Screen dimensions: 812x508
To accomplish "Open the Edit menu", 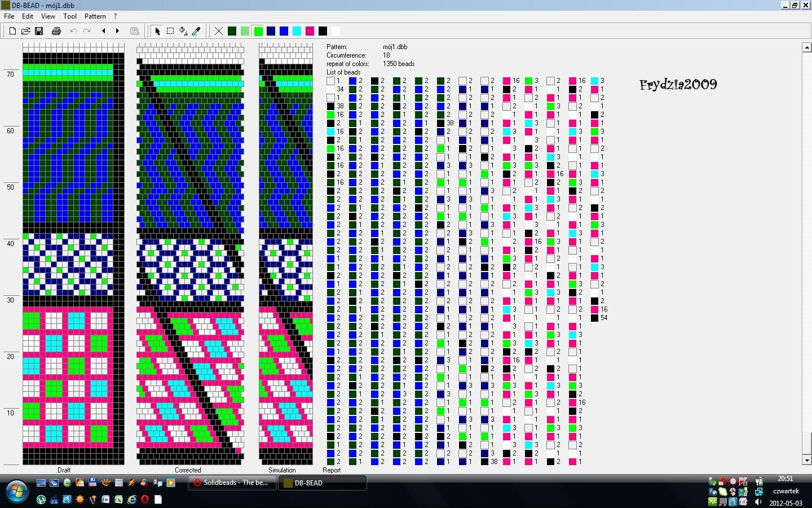I will [28, 16].
